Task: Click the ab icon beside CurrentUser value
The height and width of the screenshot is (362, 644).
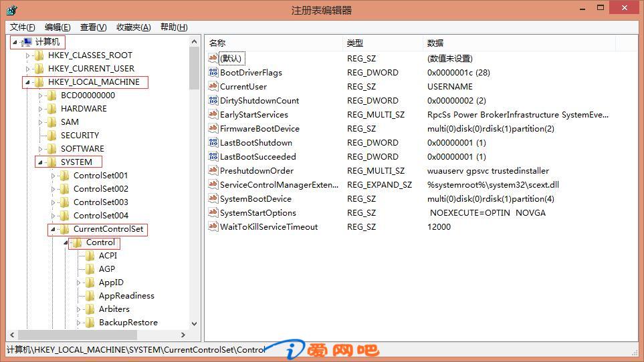Action: click(213, 86)
